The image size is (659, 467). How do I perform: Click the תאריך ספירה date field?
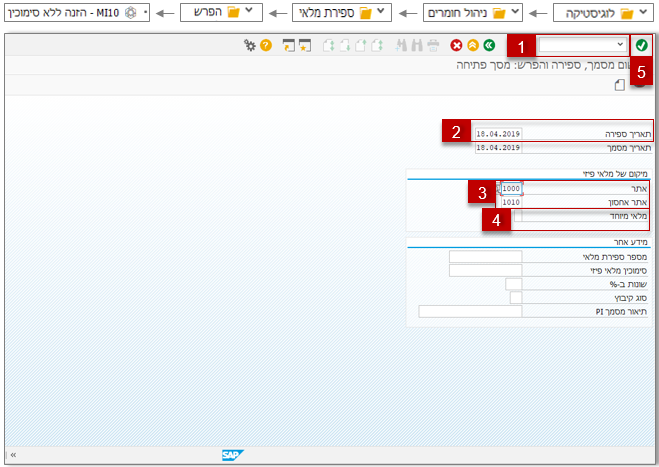pyautogui.click(x=498, y=134)
